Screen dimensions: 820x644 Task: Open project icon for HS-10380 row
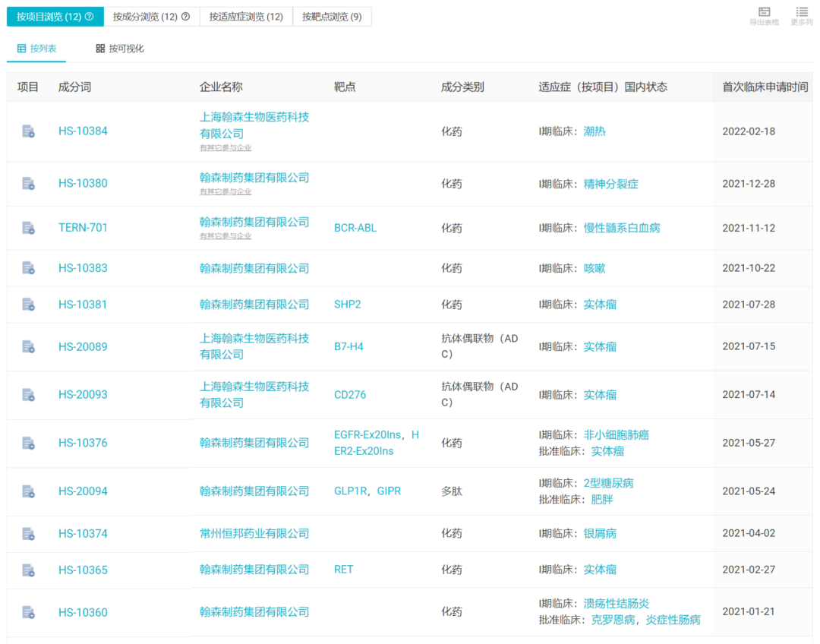pyautogui.click(x=28, y=184)
